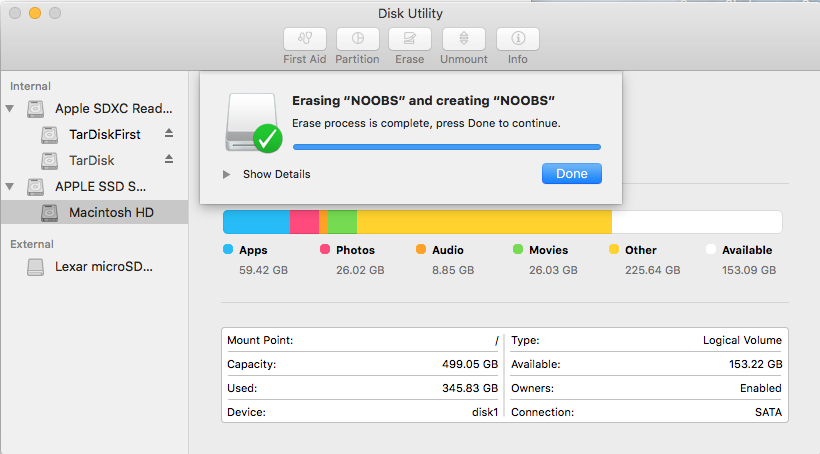The width and height of the screenshot is (820, 454).
Task: Click the Owners value Enabled
Action: [x=761, y=388]
